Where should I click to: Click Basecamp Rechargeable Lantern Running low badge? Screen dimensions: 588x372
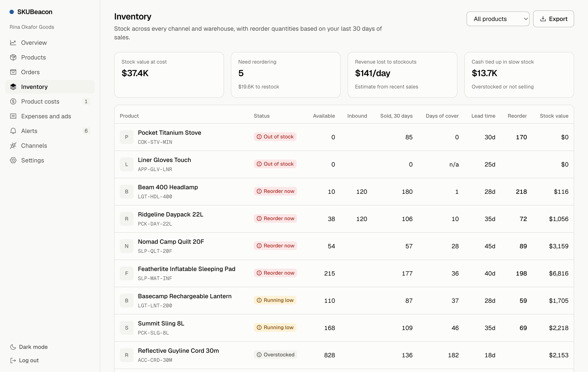point(275,300)
